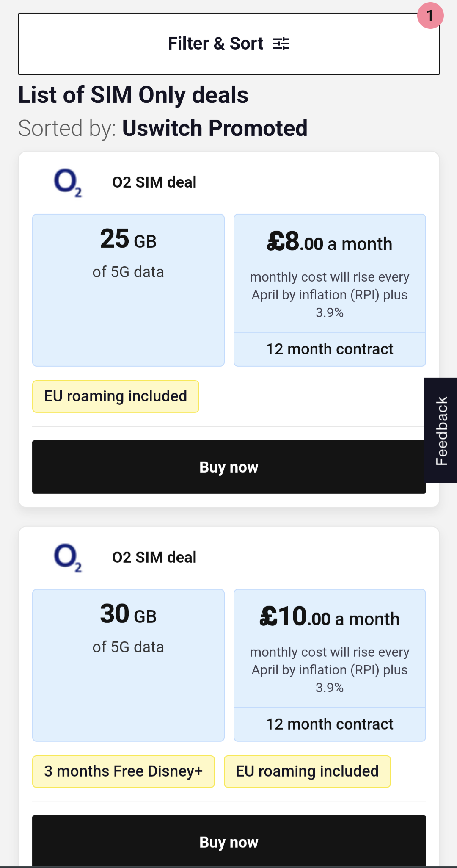Click the Uswitch Promoted sort label
This screenshot has height=868, width=457.
click(215, 128)
